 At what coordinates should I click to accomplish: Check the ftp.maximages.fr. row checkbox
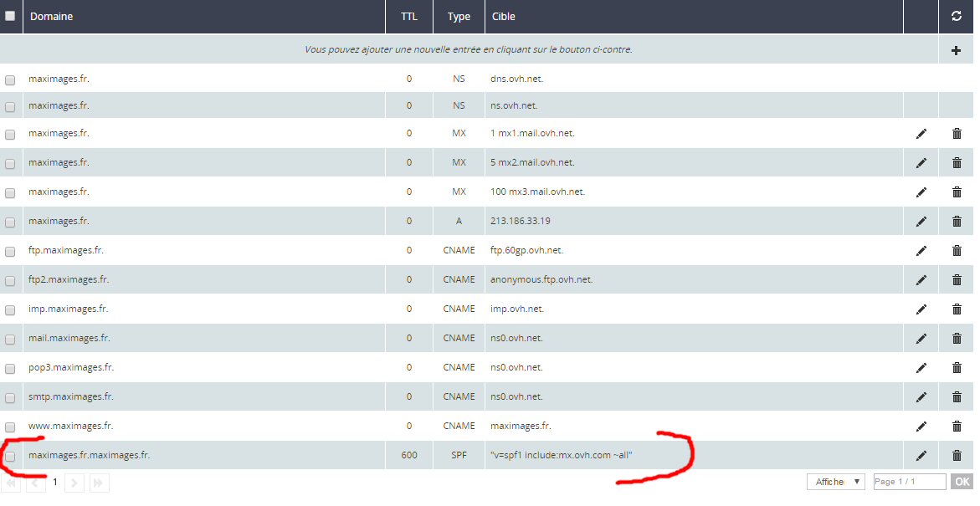[x=10, y=252]
